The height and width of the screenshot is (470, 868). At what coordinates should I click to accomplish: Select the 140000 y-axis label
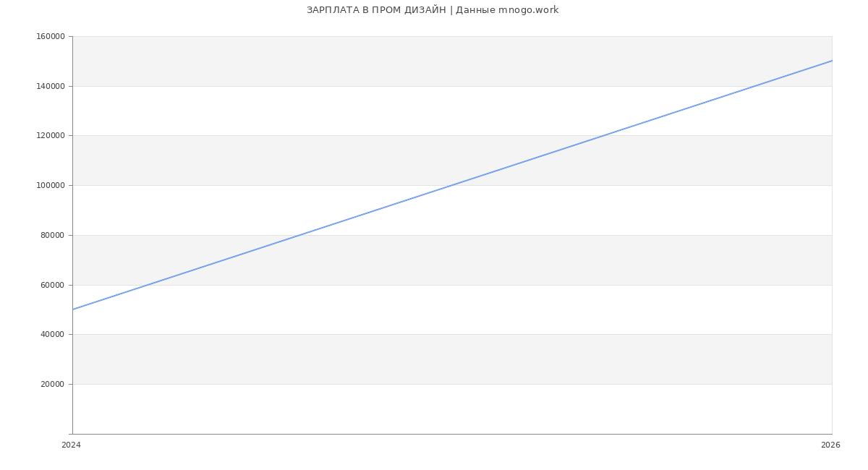[51, 86]
